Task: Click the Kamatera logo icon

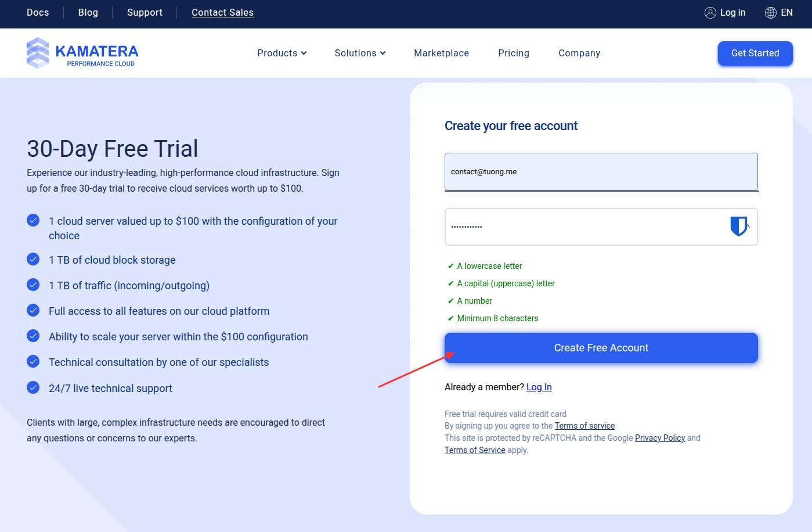Action: tap(38, 53)
